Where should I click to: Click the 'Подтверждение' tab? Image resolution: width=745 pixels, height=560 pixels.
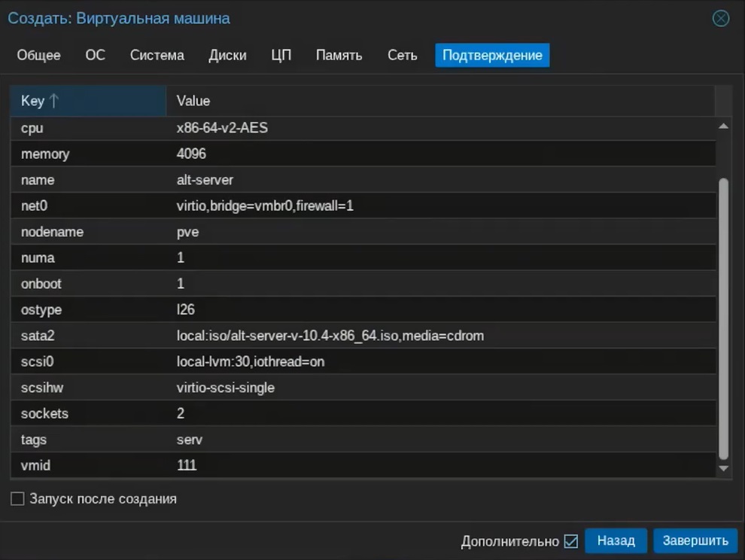point(492,55)
